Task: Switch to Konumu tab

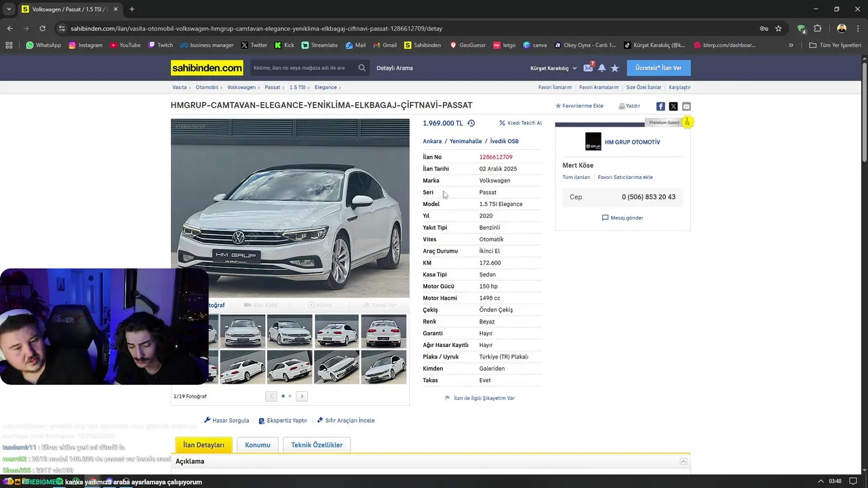Action: (x=258, y=445)
